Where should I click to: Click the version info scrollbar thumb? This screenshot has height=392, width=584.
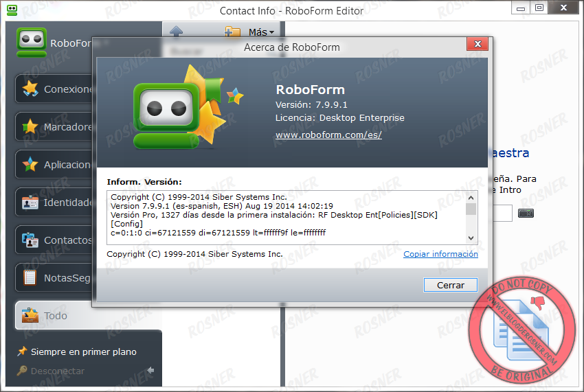(x=471, y=209)
